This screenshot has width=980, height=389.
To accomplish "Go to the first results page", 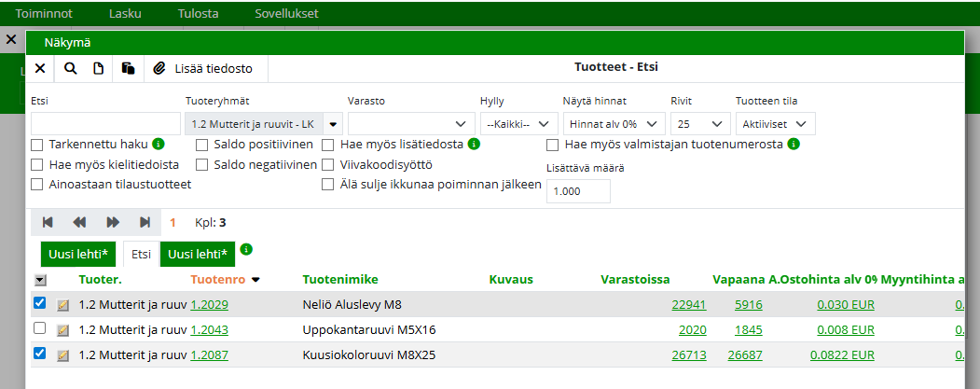I will 48,222.
